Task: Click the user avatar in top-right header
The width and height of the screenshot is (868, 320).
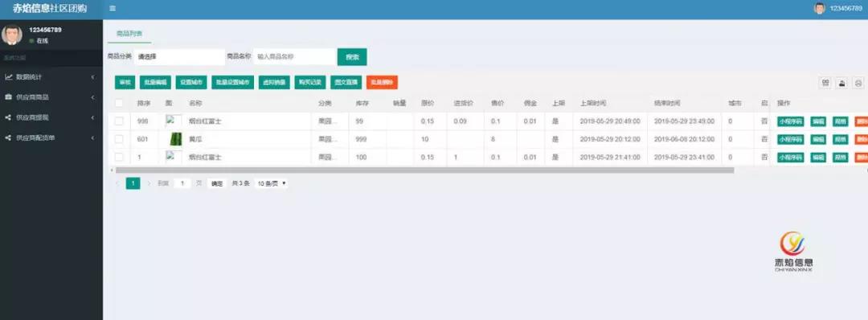Action: click(x=819, y=8)
